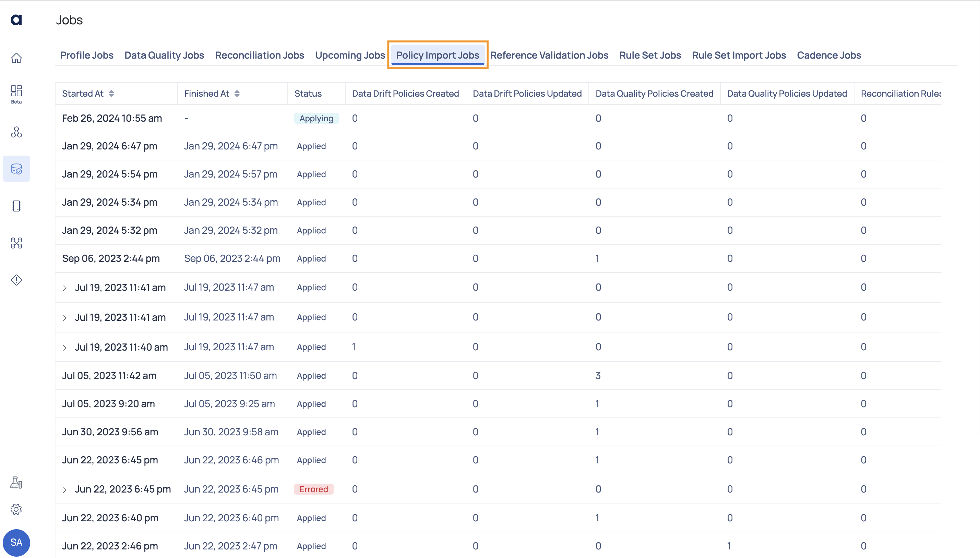Select Feb 26, 2024 10:55 am row

498,119
